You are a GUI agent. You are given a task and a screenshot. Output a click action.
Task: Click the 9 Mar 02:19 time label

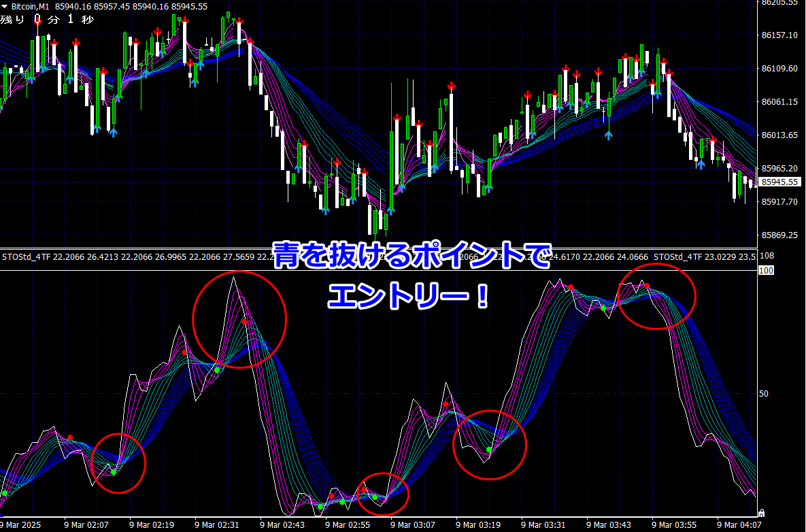(x=152, y=525)
